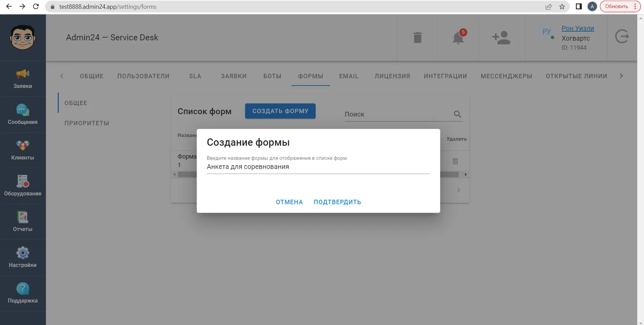Open the МЕССЕНДЖЕРЫ settings tab
Viewport: 644px width, 325px height.
[x=506, y=76]
